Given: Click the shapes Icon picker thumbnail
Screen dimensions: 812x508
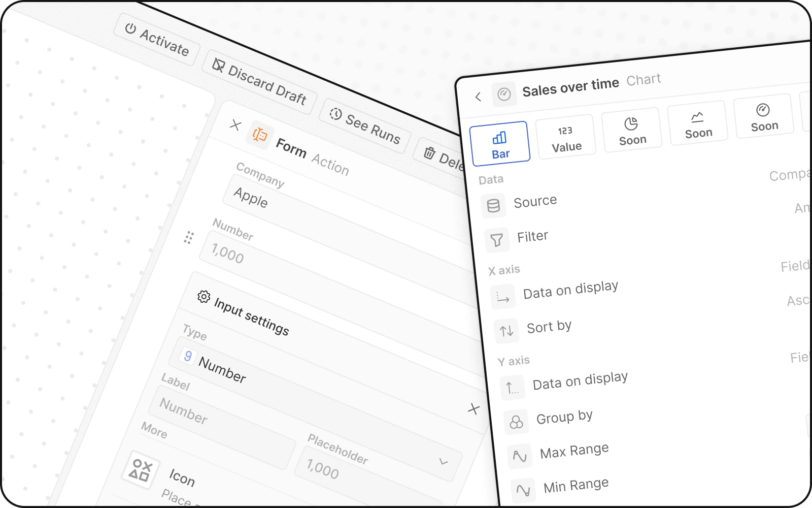Looking at the screenshot, I should [x=141, y=470].
